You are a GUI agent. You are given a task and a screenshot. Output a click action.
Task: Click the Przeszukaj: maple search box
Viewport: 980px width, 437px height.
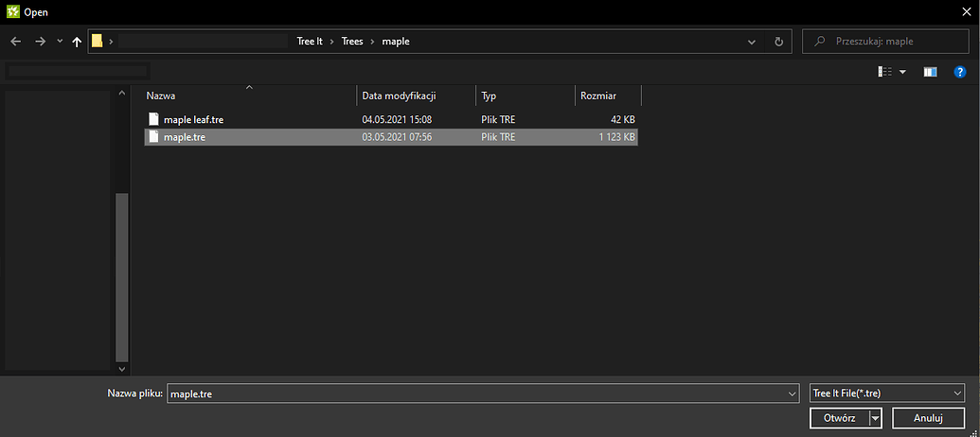(897, 42)
